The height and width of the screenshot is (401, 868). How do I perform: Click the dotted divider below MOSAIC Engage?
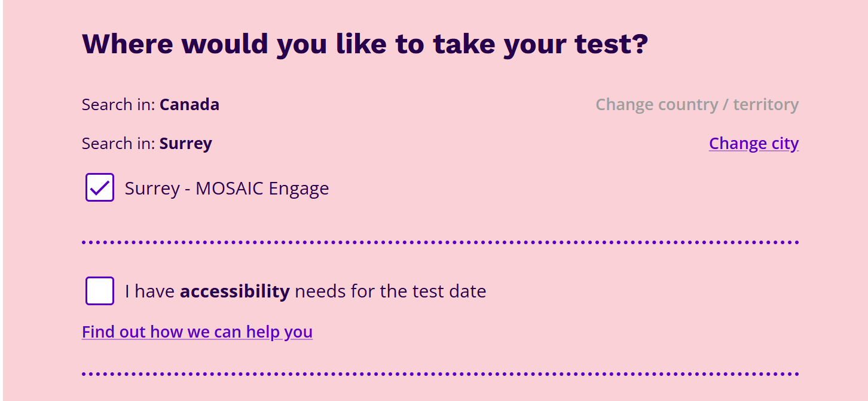point(440,242)
